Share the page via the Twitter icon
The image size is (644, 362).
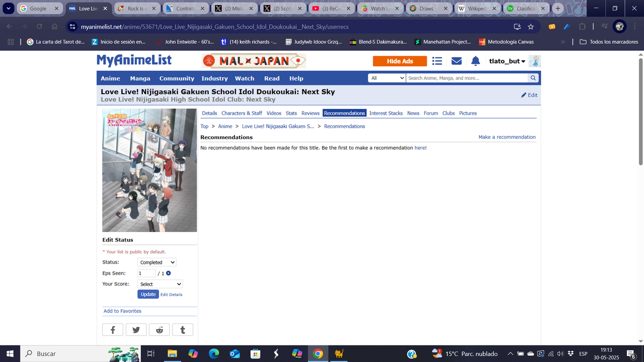coord(136,329)
